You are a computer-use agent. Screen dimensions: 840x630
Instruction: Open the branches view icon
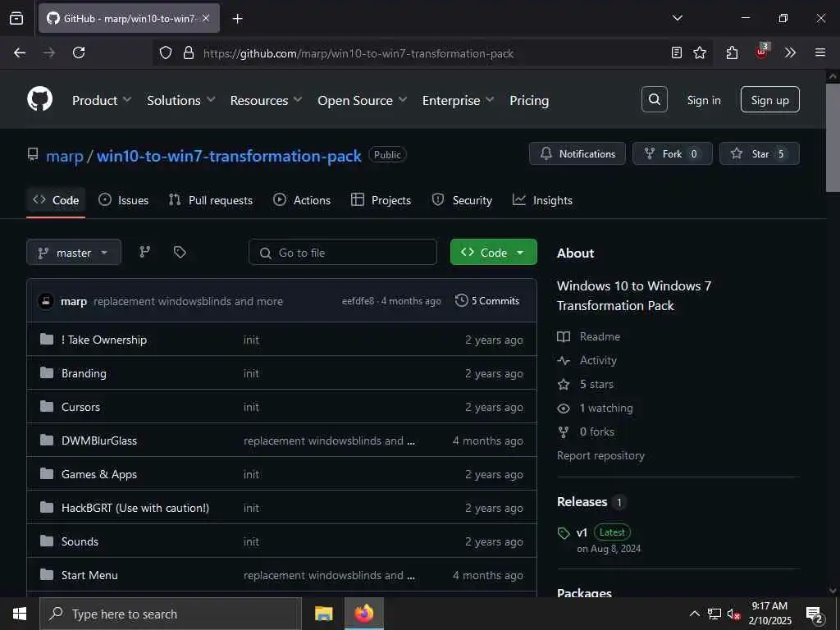tap(144, 252)
